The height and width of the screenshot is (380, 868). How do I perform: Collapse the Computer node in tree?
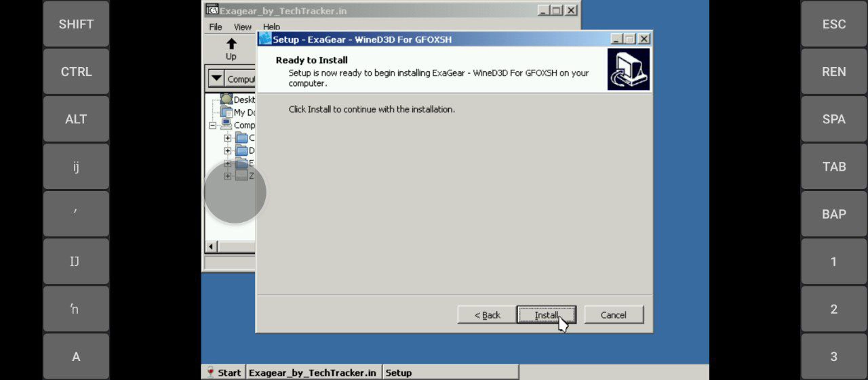point(212,125)
